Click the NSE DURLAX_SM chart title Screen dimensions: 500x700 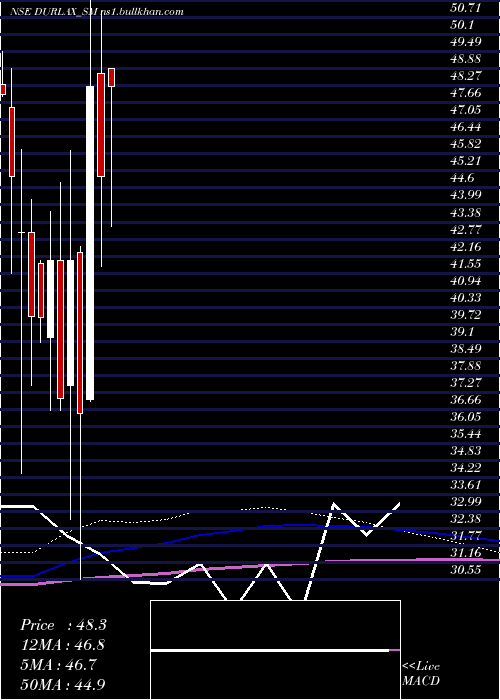click(97, 12)
